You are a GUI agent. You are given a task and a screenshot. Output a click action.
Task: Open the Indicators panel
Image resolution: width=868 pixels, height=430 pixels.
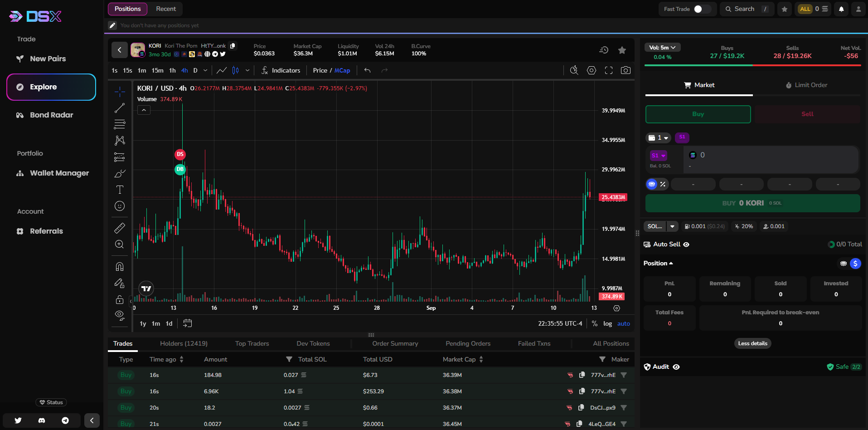281,70
